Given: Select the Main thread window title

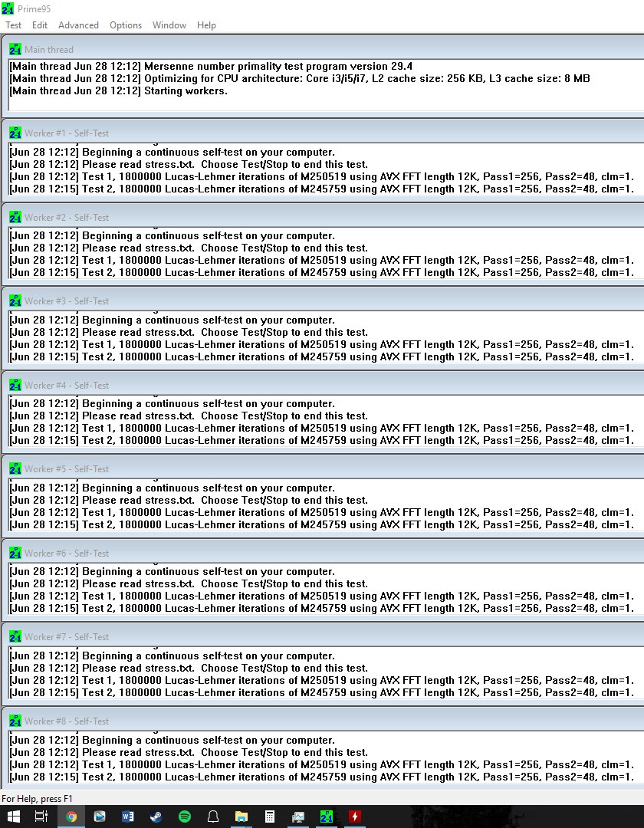Looking at the screenshot, I should coord(49,50).
